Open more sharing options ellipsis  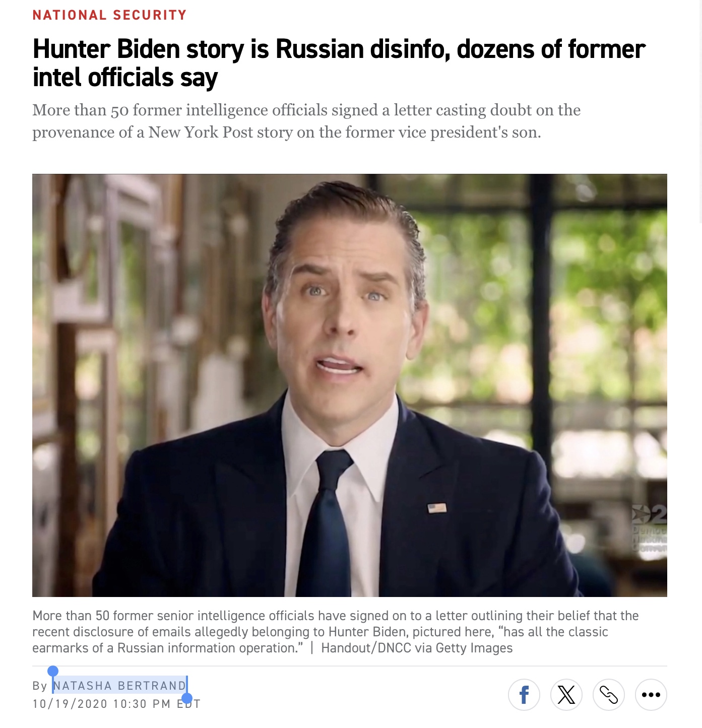(x=651, y=695)
